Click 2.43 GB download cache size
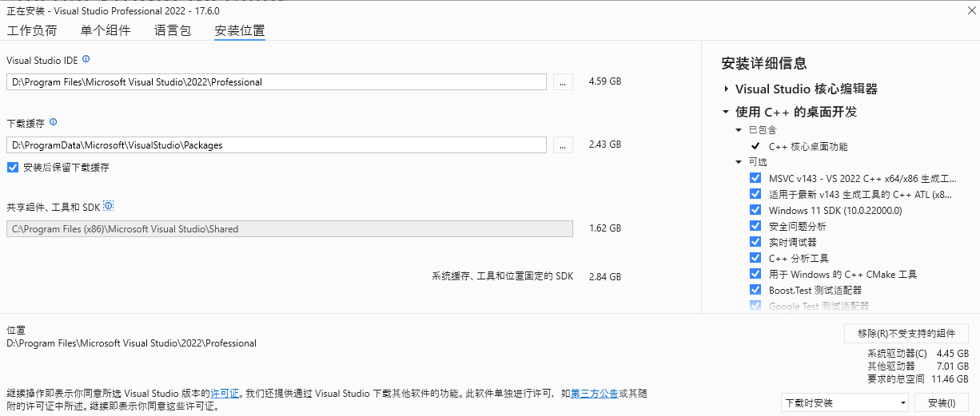The image size is (980, 416). click(x=605, y=145)
